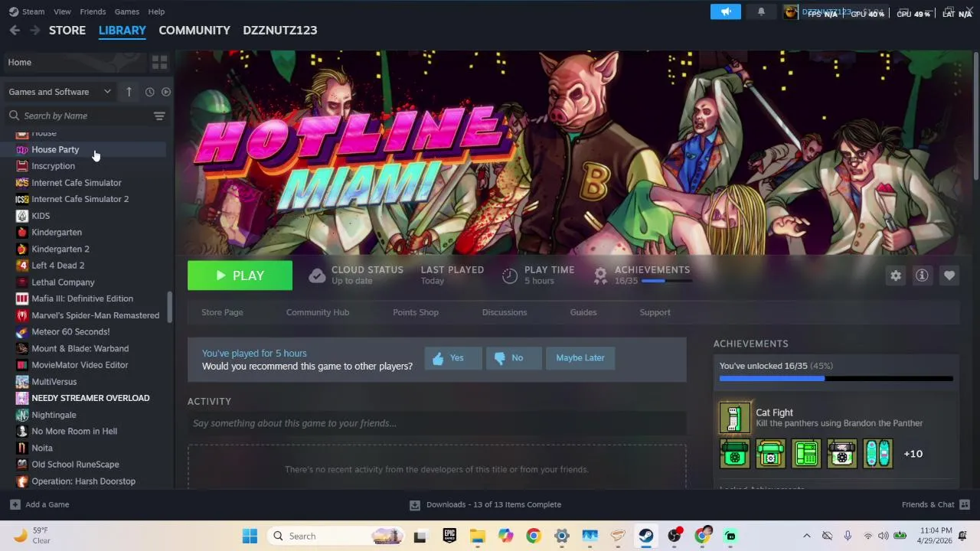This screenshot has width=980, height=551.
Task: Add Hotline Miami to favorites heart
Action: [x=949, y=275]
